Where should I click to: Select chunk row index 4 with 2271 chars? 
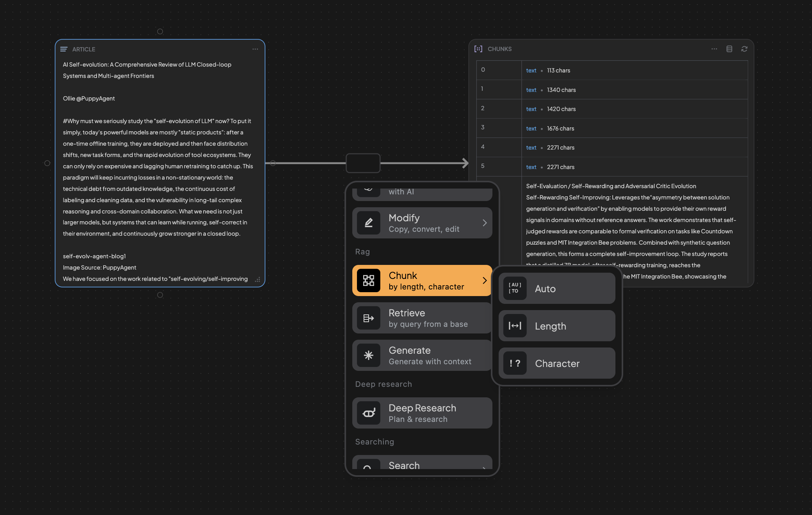pyautogui.click(x=612, y=147)
